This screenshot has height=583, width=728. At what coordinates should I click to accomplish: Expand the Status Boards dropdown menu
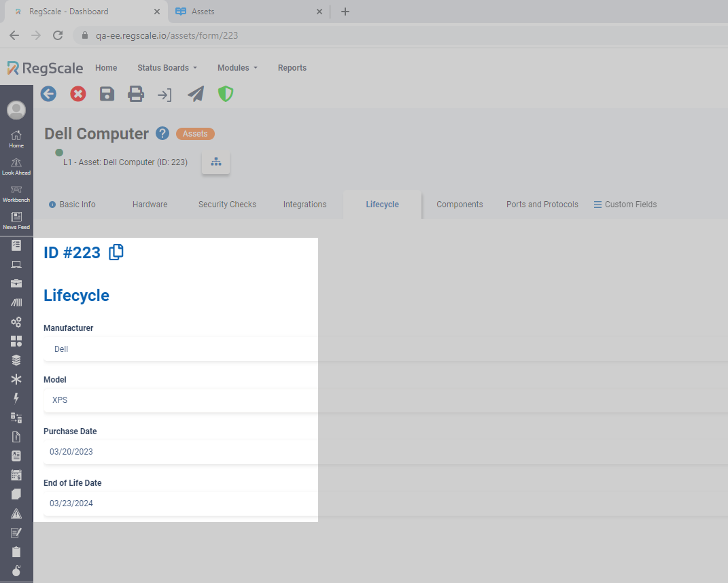[x=167, y=68]
